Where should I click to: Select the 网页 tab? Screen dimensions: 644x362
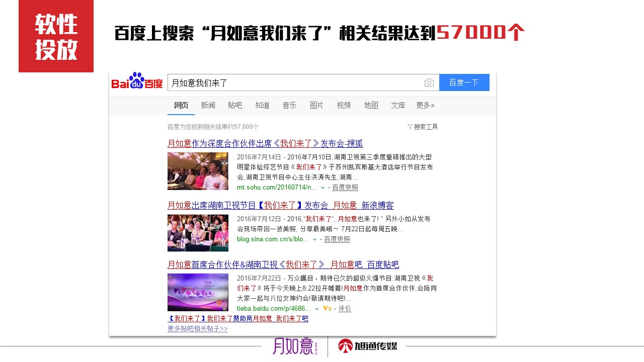(x=181, y=105)
